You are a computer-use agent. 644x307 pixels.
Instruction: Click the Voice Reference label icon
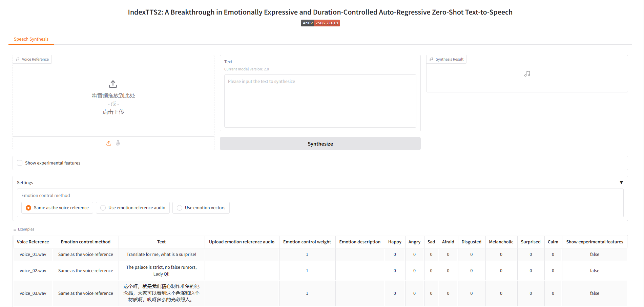tap(18, 59)
